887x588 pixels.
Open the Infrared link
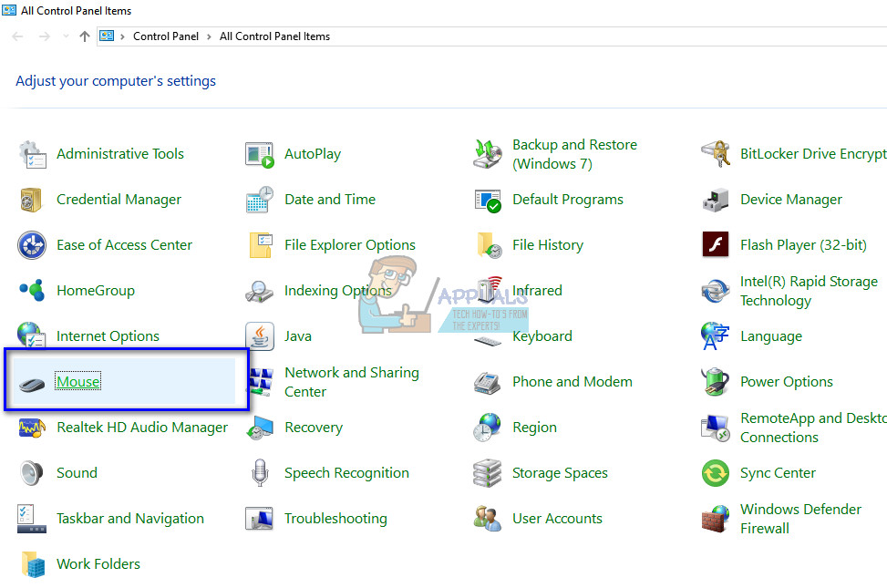(537, 291)
